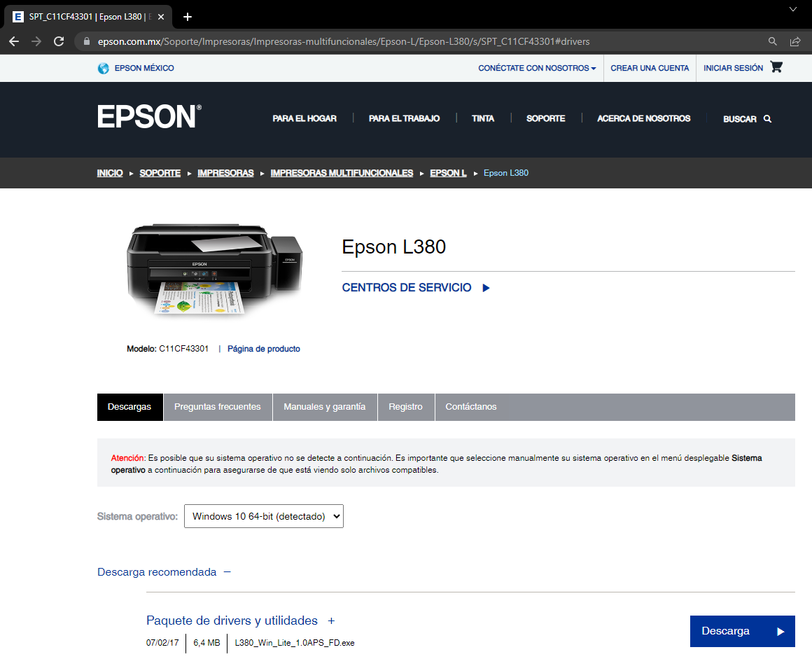Click the Modelo: C11CF43301 text
The image size is (812, 666).
coord(167,349)
